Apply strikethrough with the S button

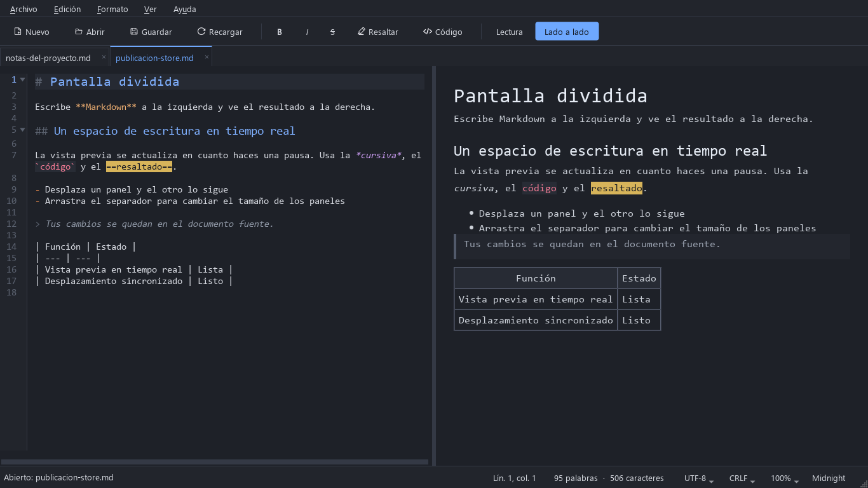pos(332,32)
